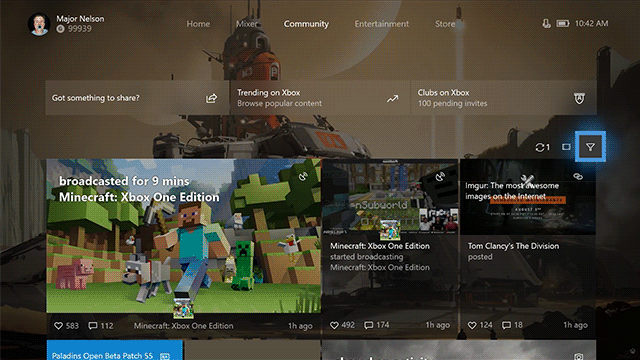Open the large Minecraft broadcast thumbnail
640x360 pixels.
click(184, 236)
